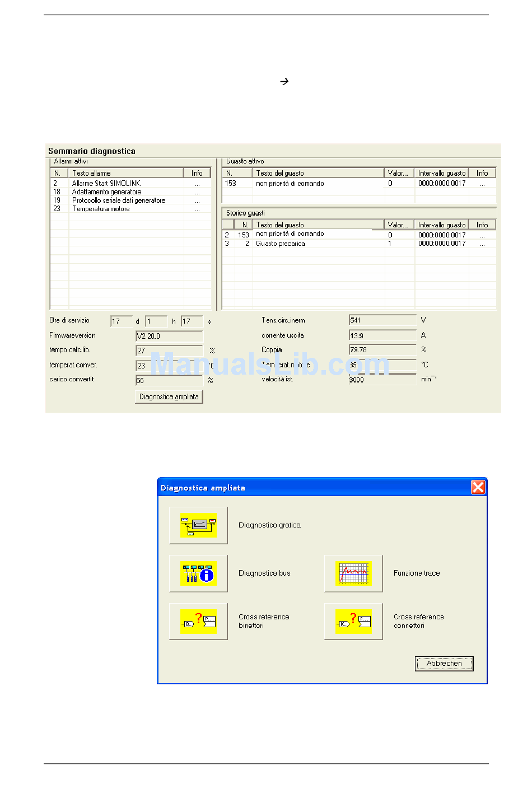The width and height of the screenshot is (532, 789).
Task: Open Diagnostica bus icon button
Action: [199, 573]
